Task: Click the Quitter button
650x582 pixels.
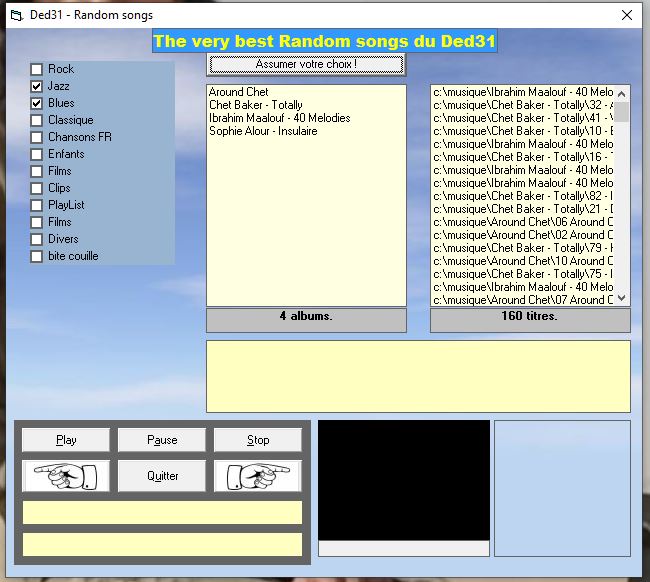Action: click(x=162, y=475)
